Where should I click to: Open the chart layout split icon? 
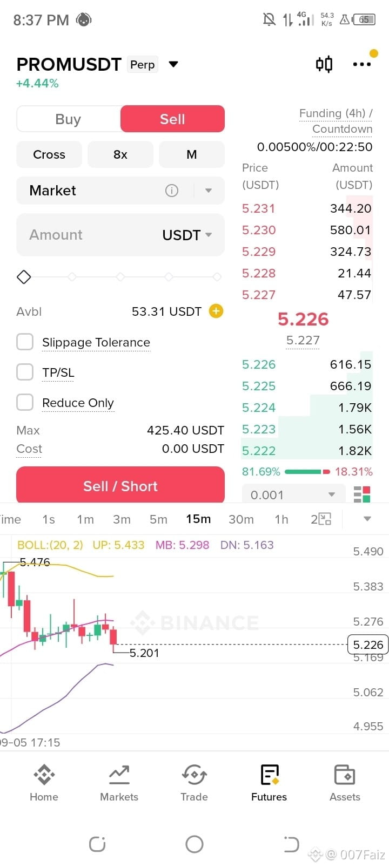click(321, 519)
